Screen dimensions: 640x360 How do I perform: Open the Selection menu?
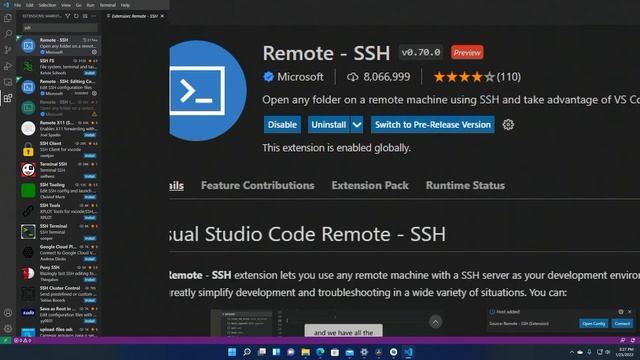[x=47, y=5]
